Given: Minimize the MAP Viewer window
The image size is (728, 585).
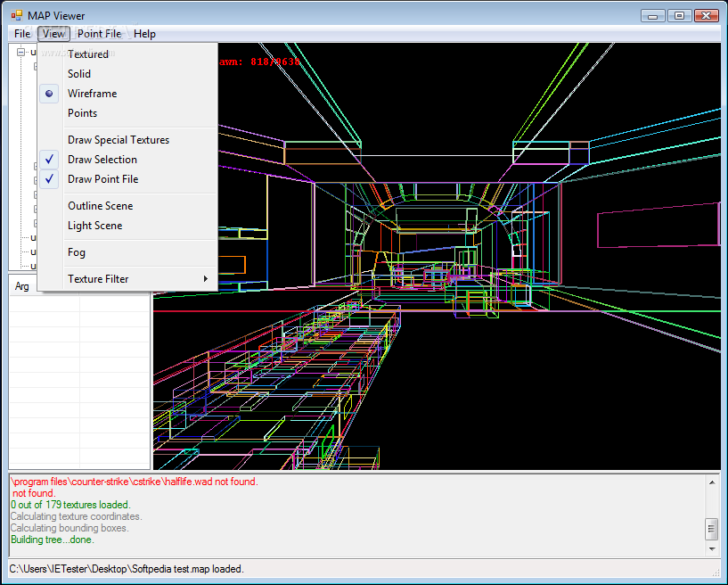Looking at the screenshot, I should coord(653,16).
